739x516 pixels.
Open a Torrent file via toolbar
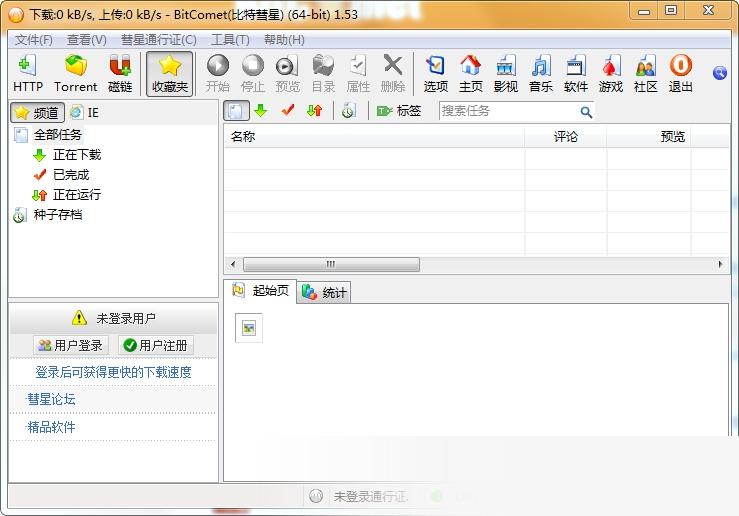[x=75, y=74]
